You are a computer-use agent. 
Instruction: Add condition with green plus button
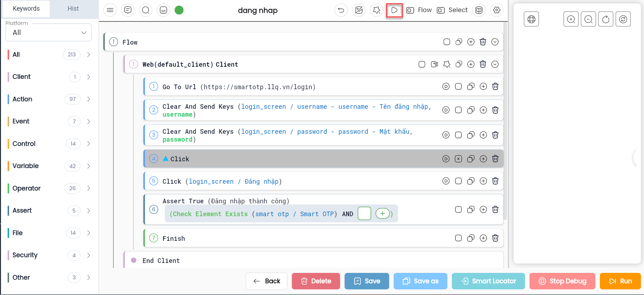[383, 214]
